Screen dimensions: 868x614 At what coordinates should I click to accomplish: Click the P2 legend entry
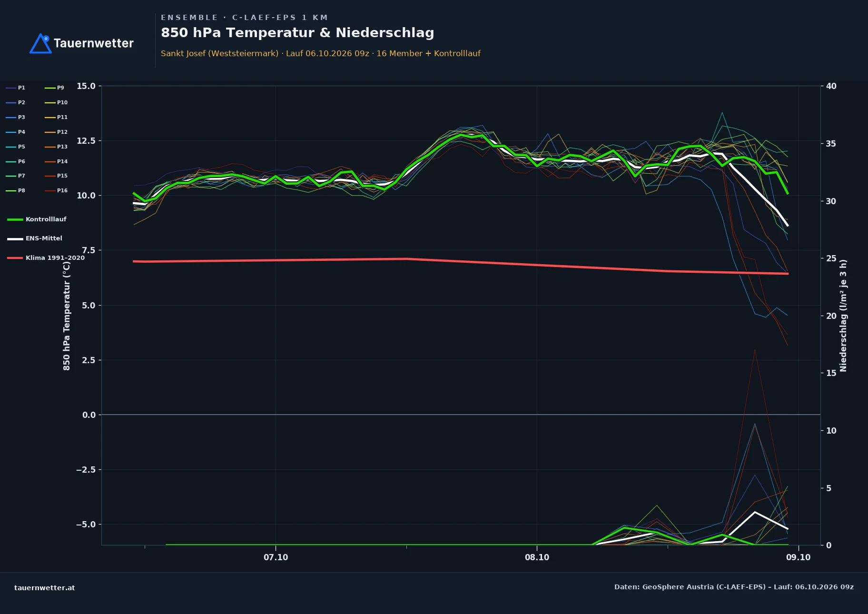(x=16, y=102)
